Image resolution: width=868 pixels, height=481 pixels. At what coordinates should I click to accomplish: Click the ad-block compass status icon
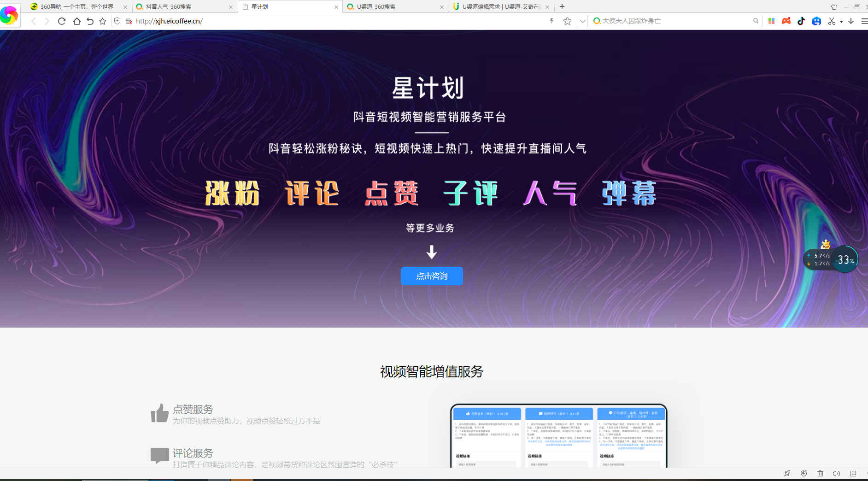coord(803,474)
